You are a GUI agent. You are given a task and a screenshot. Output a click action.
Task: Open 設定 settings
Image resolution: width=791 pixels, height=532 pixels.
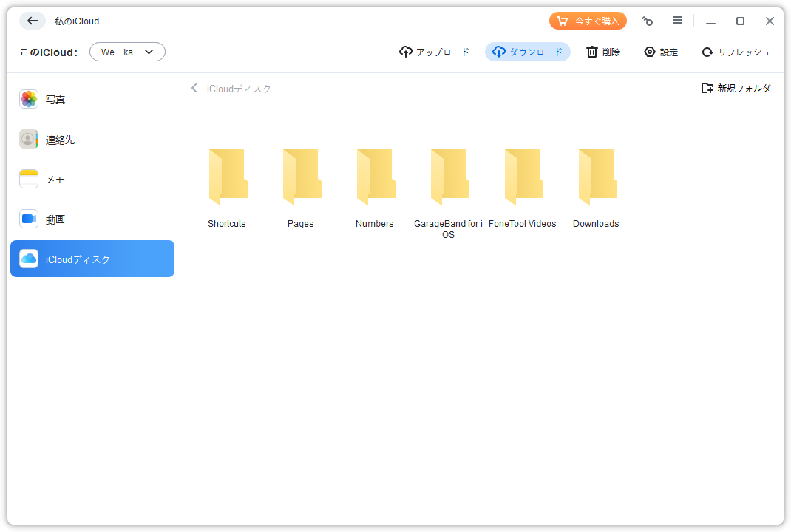point(660,52)
